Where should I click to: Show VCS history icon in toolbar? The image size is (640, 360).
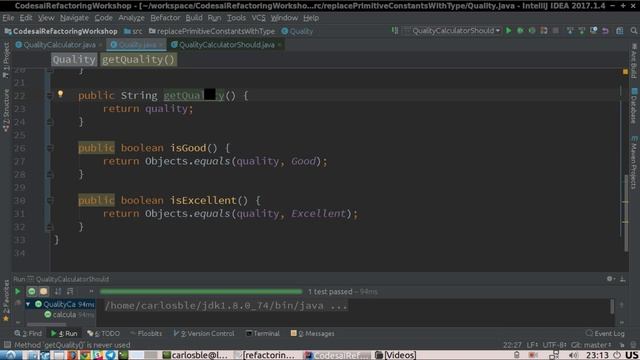click(593, 31)
